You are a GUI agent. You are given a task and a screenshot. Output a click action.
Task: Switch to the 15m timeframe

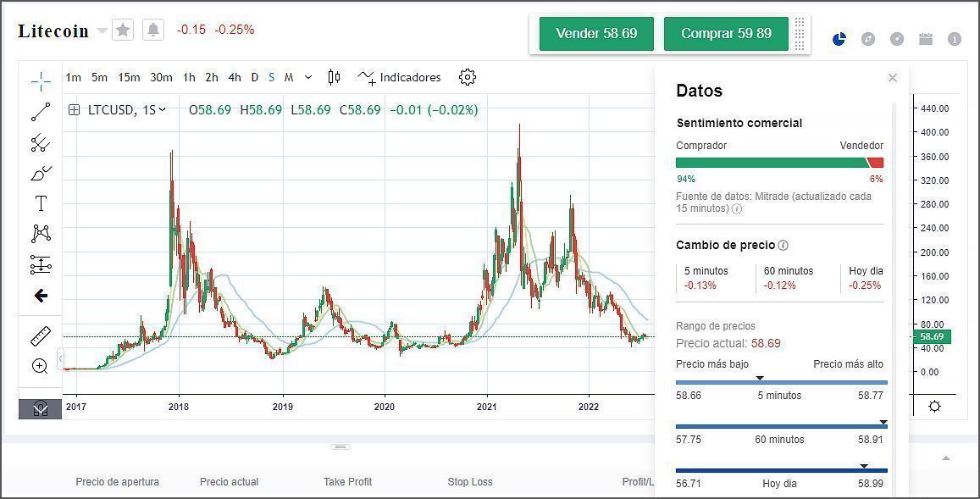click(x=129, y=77)
